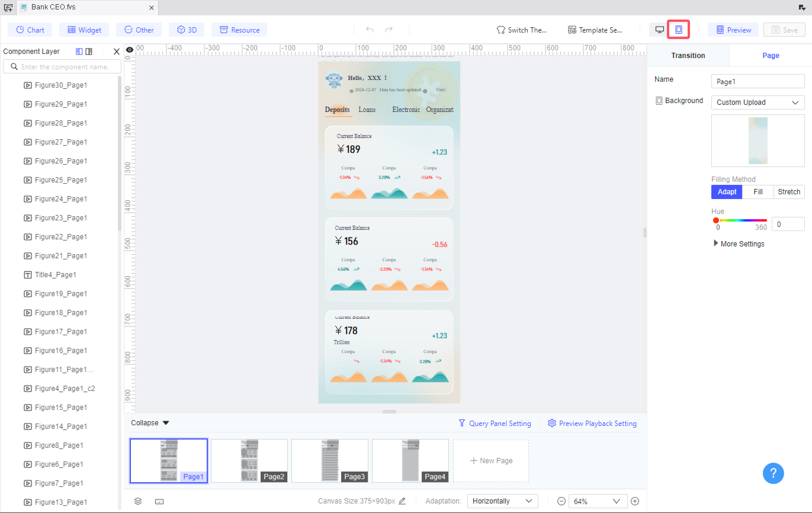Select the Fill filling method
Screen dimensions: 812x513
point(758,192)
